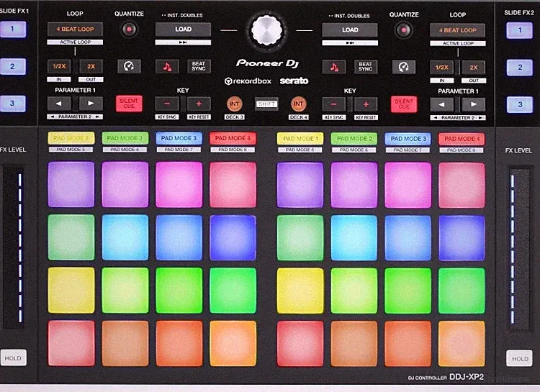540x392 pixels.
Task: Select right deck PAD MODE 1
Action: coord(300,139)
